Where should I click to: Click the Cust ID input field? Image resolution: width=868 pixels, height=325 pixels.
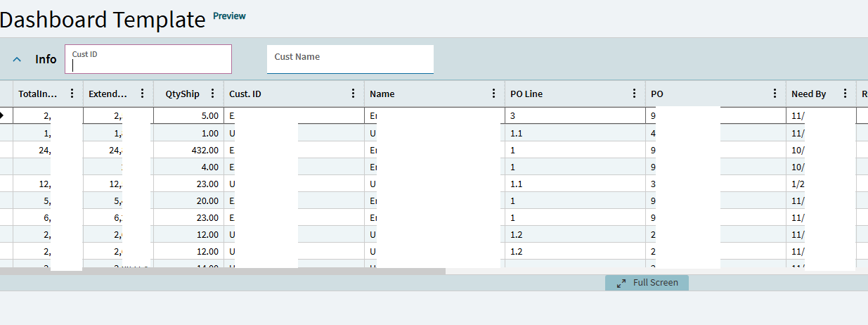[148, 59]
